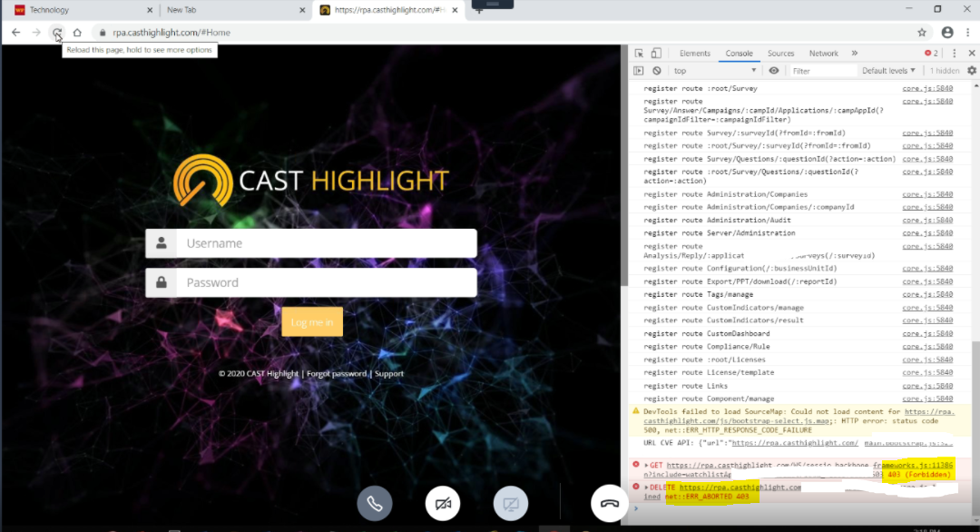The width and height of the screenshot is (980, 532).
Task: Clear the console output
Action: (x=657, y=71)
